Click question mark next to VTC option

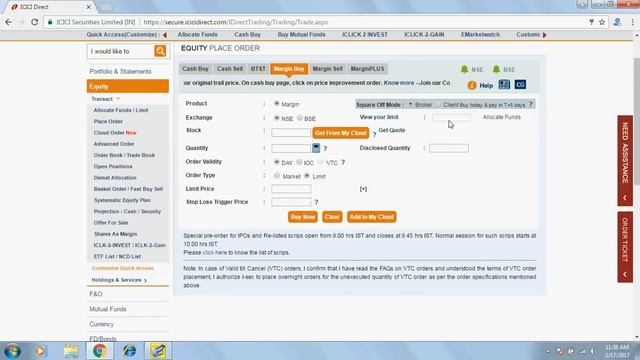pos(343,162)
